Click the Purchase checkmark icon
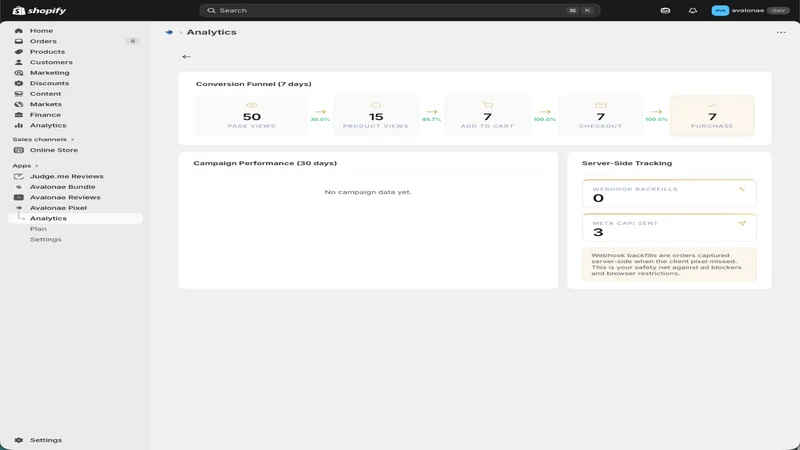This screenshot has height=450, width=800. click(712, 105)
